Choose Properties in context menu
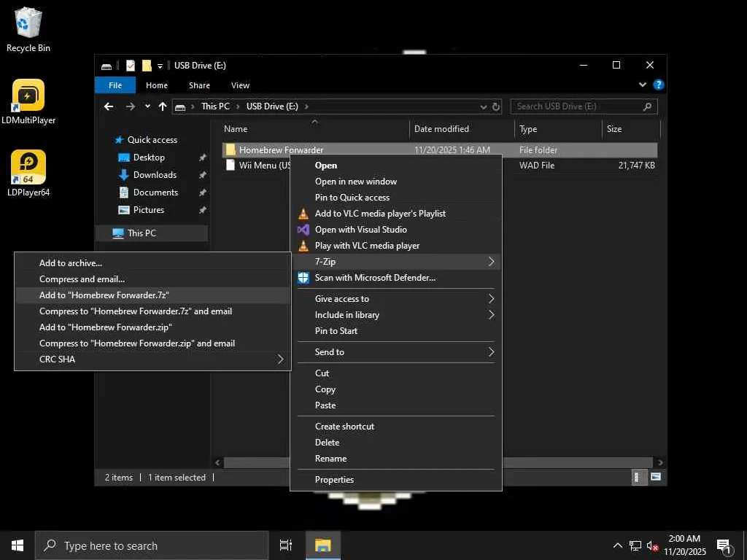Screen dimensions: 747x560 point(396,480)
